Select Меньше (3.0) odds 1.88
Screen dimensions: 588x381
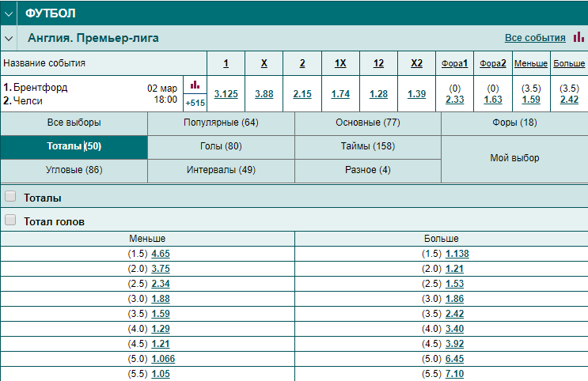click(x=161, y=299)
